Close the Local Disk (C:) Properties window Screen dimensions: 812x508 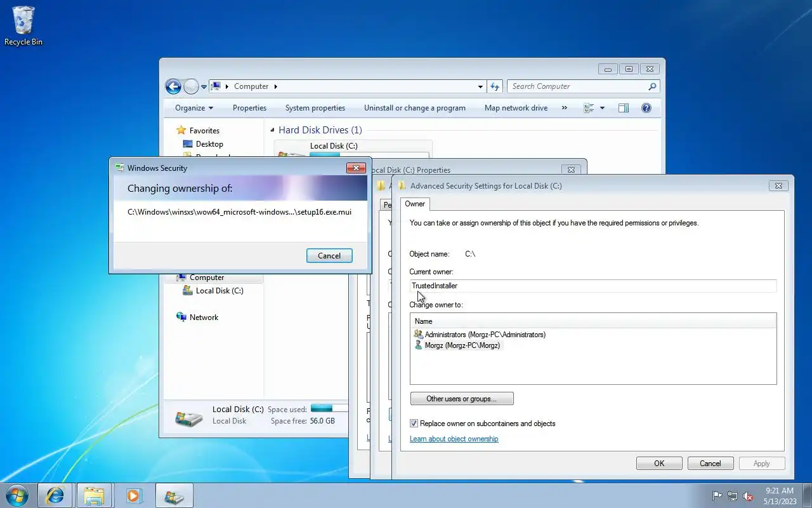point(571,170)
